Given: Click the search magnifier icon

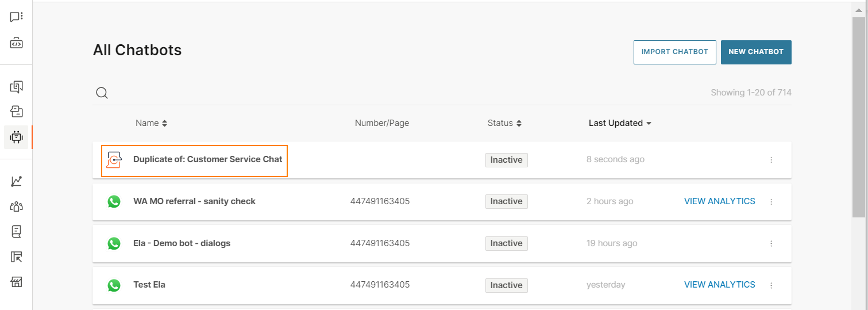Looking at the screenshot, I should 102,93.
